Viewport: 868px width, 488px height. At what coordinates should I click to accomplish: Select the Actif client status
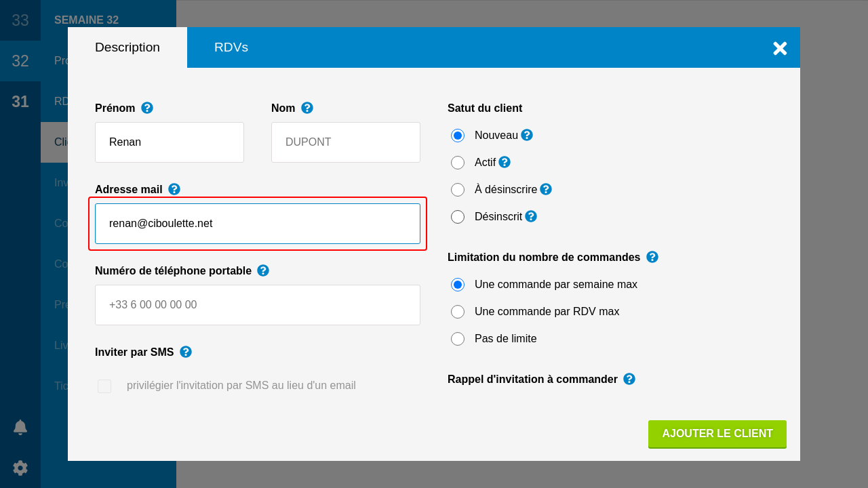pos(458,163)
